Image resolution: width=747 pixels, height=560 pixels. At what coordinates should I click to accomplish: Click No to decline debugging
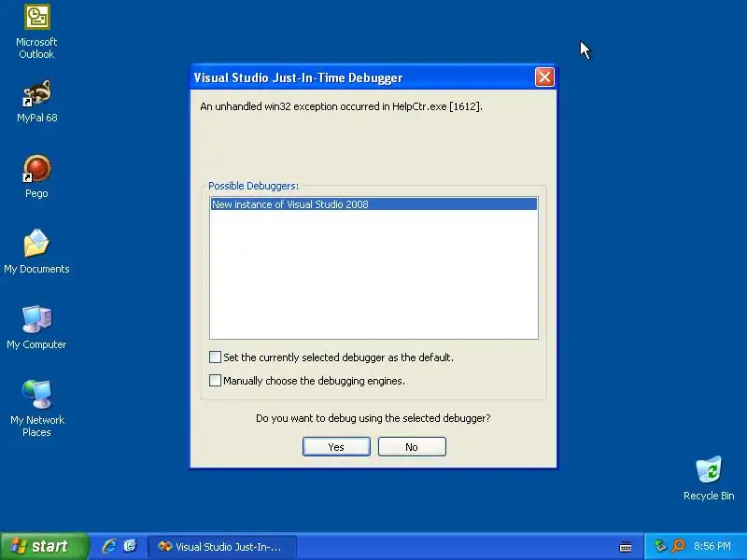(412, 447)
